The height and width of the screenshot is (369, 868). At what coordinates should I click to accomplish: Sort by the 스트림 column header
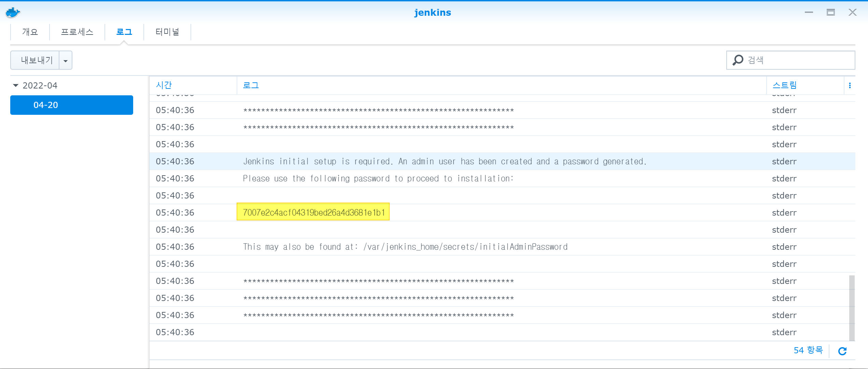[784, 85]
